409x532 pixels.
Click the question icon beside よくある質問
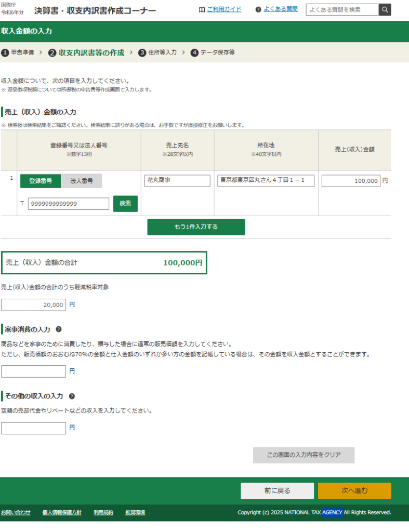pos(258,9)
